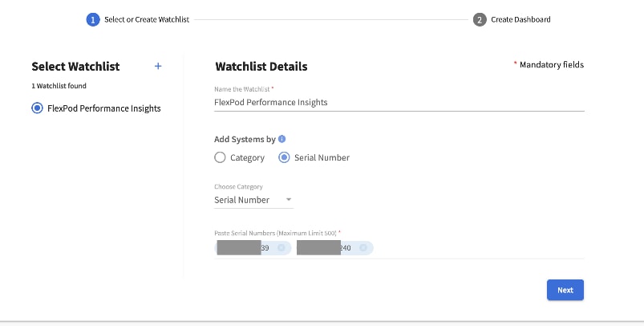Choose Serial Number radio option
The height and width of the screenshot is (326, 644).
(x=284, y=157)
